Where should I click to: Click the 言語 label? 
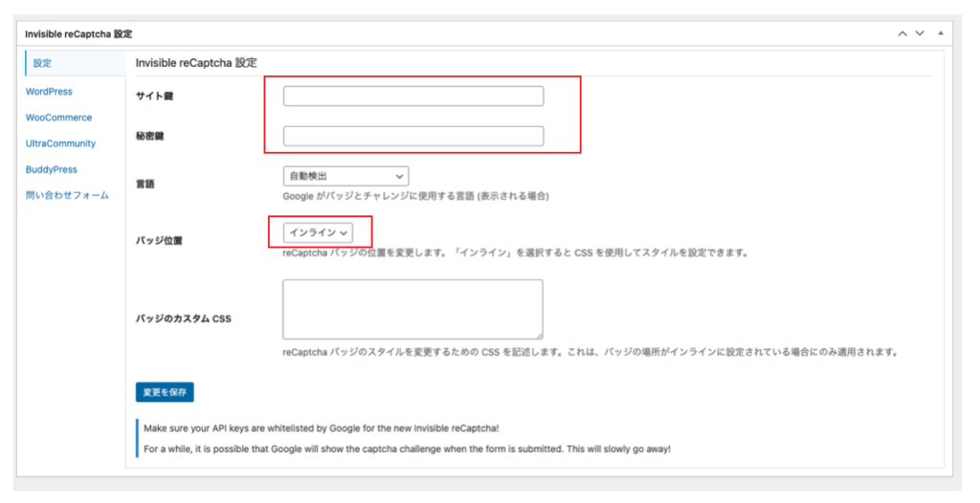145,185
